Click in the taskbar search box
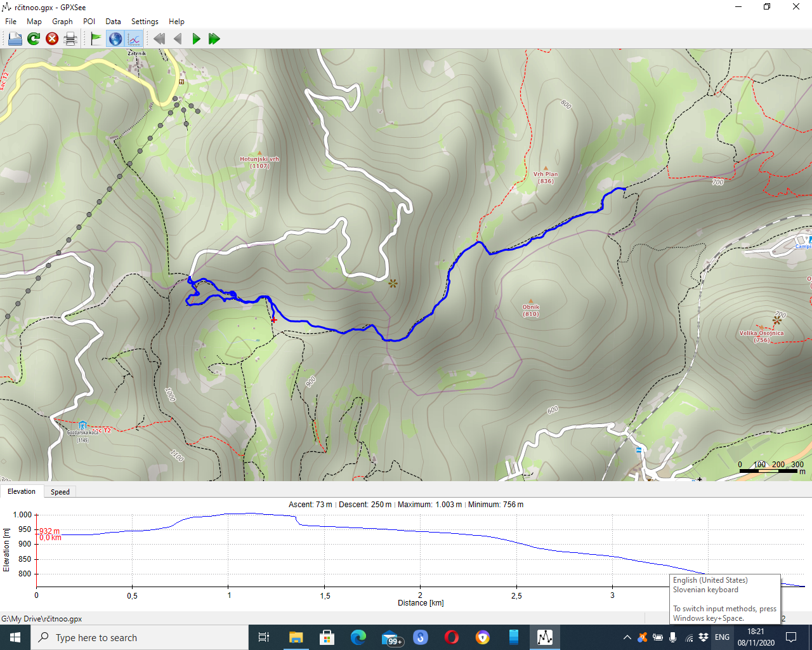 (140, 637)
